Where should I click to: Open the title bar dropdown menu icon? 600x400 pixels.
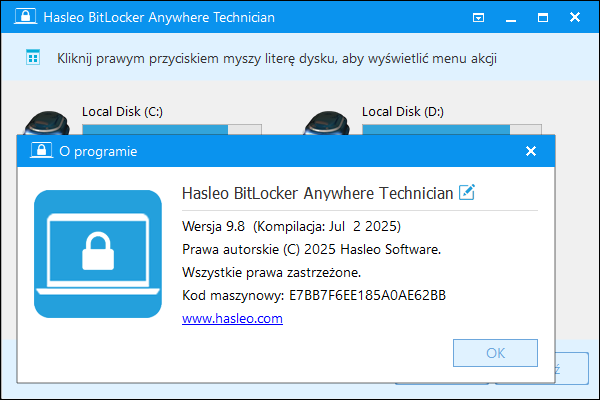tap(478, 18)
